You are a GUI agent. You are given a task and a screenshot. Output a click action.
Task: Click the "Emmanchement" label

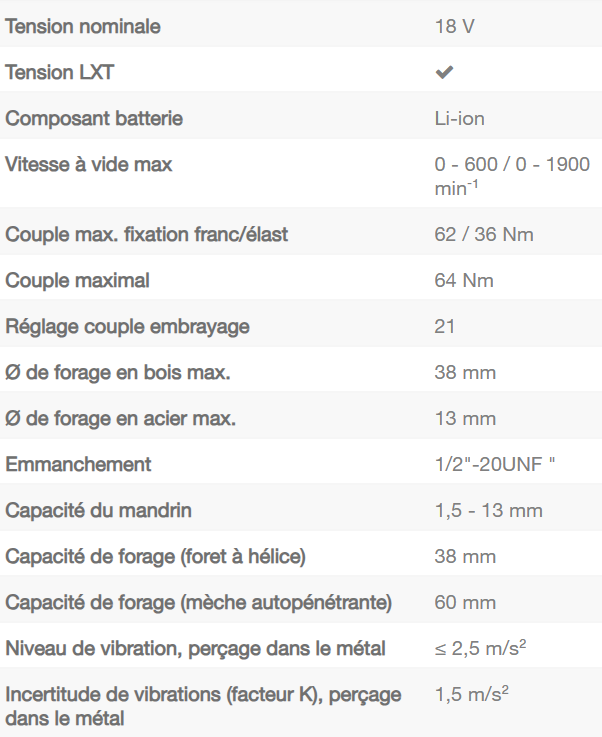[79, 464]
